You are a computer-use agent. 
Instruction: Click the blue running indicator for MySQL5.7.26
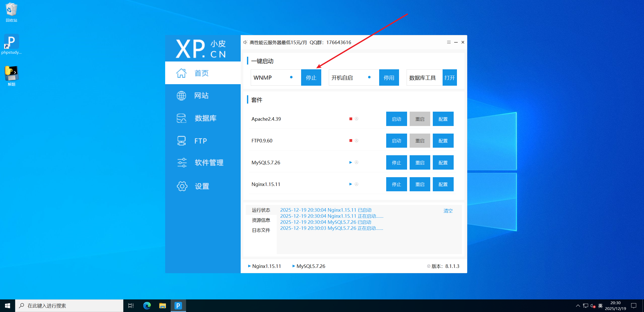pos(351,163)
